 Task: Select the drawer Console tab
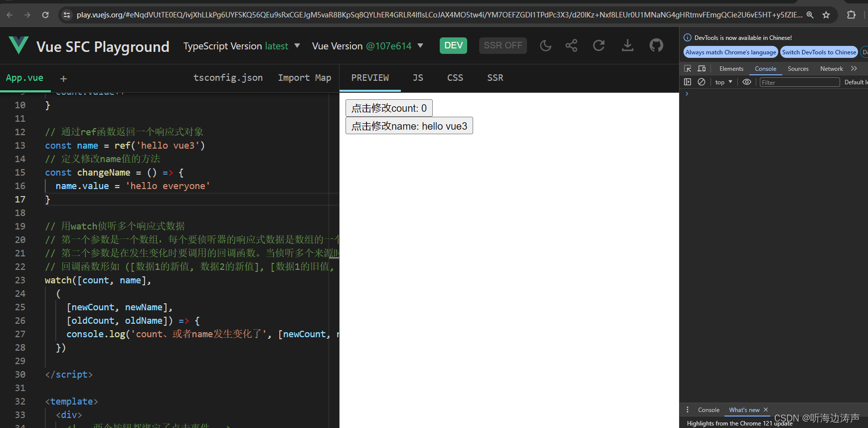[708, 410]
